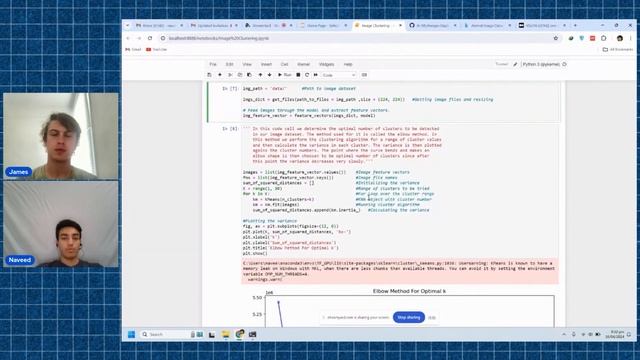Open the Chrome extensions puzzle icon
The width and height of the screenshot is (640, 360).
pyautogui.click(x=604, y=38)
